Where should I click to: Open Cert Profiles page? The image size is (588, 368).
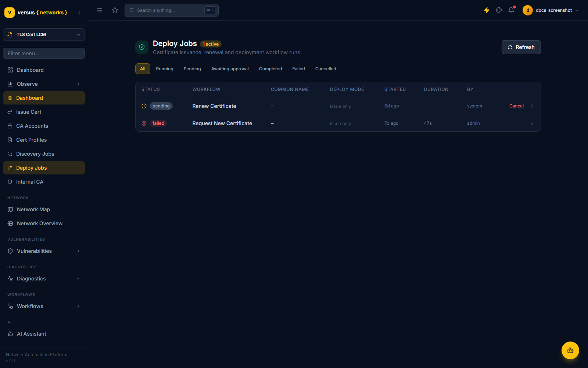(x=44, y=140)
